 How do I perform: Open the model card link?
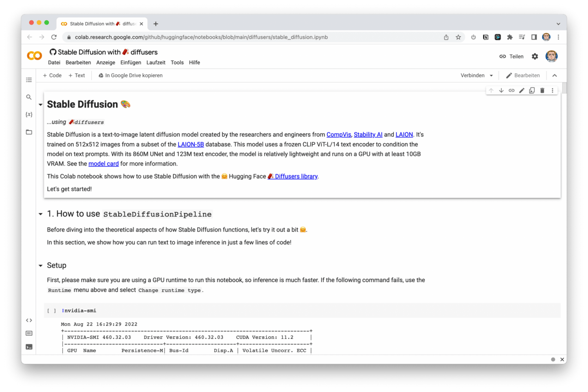pyautogui.click(x=103, y=164)
